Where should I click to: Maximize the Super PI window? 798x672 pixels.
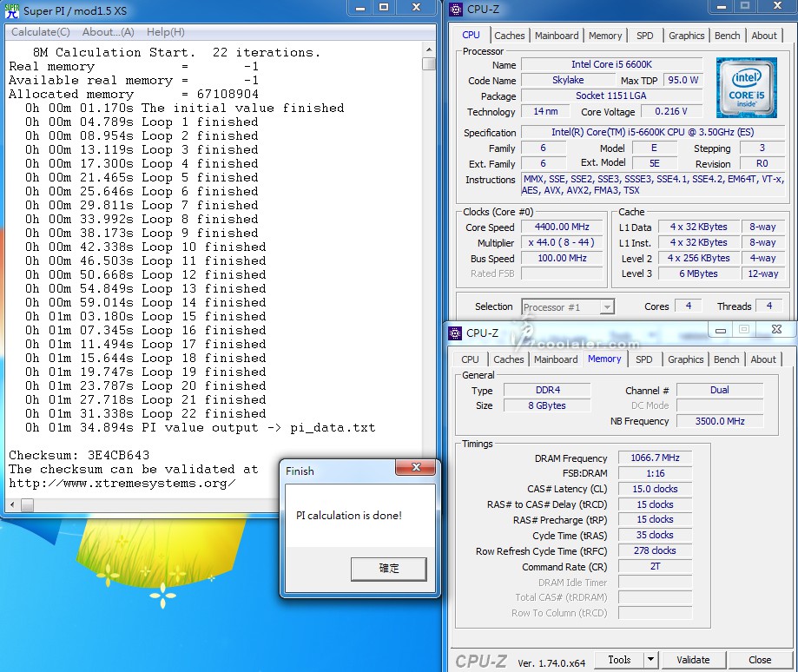pos(384,8)
